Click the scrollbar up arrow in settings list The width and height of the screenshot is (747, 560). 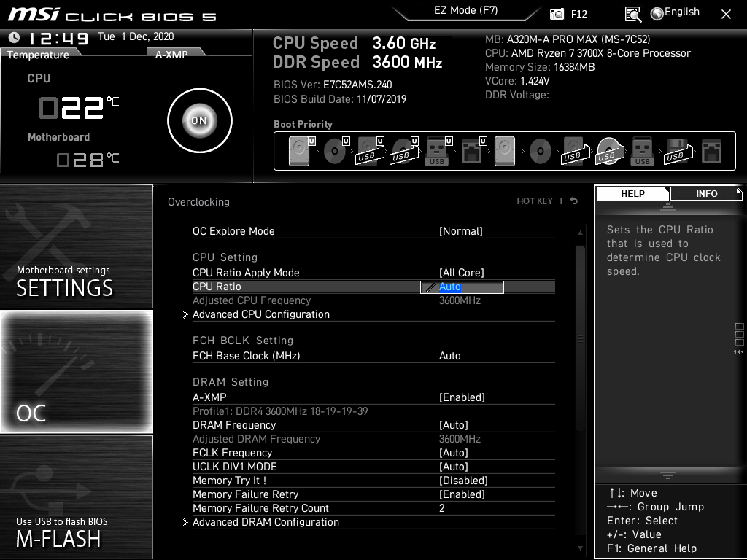pos(580,233)
